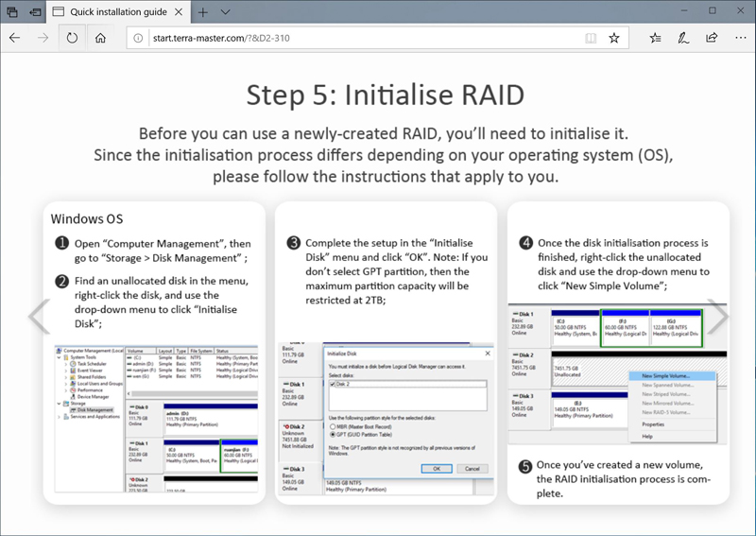Show tabs you've set aside

pyautogui.click(x=11, y=12)
